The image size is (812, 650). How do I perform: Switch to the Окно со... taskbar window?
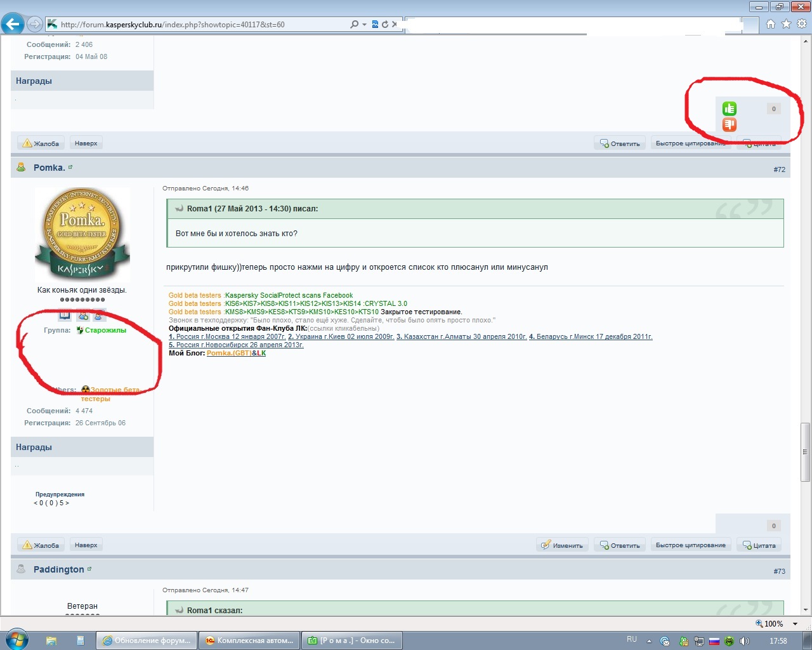coord(351,640)
